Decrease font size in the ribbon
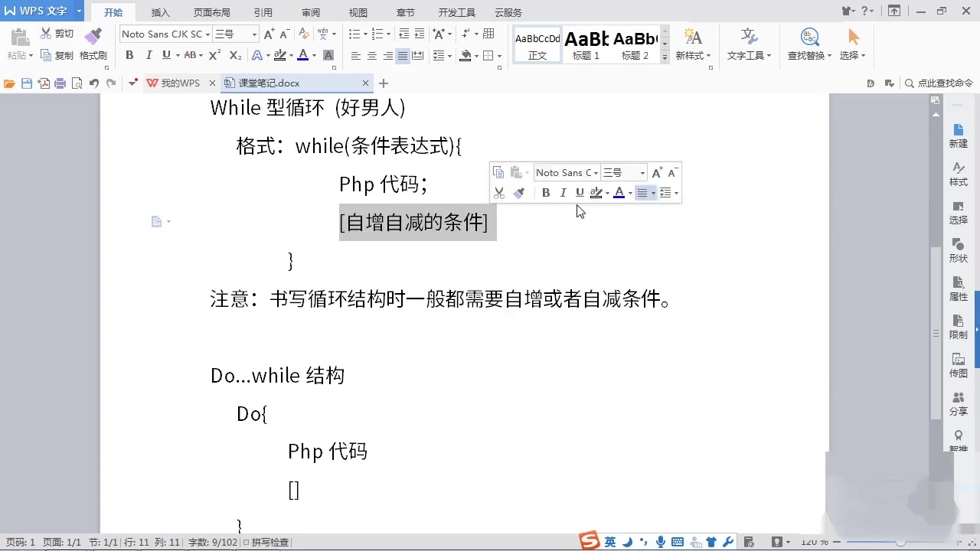Image resolution: width=980 pixels, height=551 pixels. click(x=284, y=34)
